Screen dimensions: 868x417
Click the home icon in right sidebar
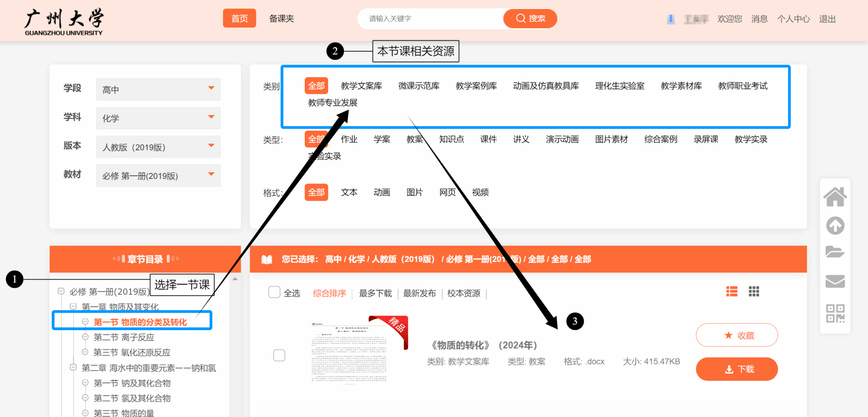[835, 197]
